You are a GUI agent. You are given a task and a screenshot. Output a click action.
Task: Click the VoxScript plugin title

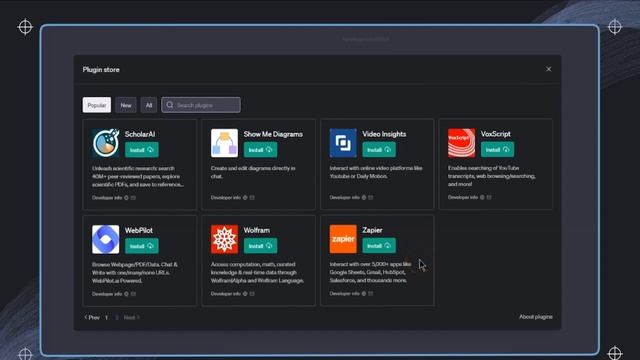(x=496, y=134)
